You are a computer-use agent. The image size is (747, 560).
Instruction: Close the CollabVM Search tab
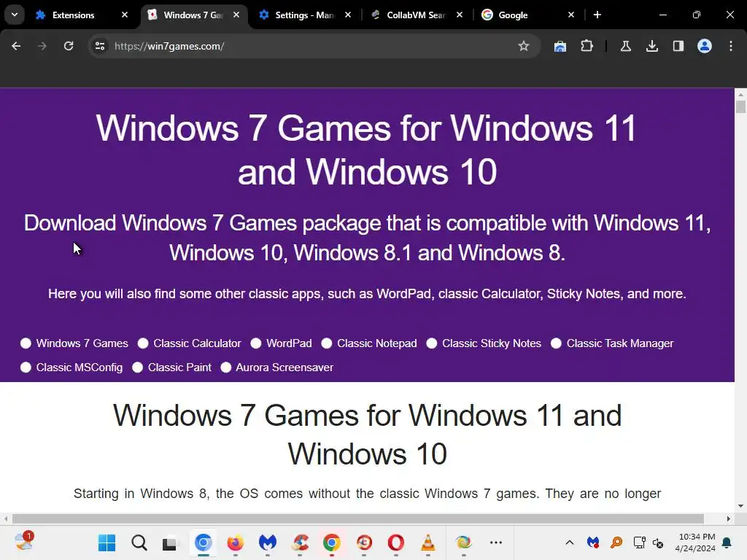tap(460, 15)
